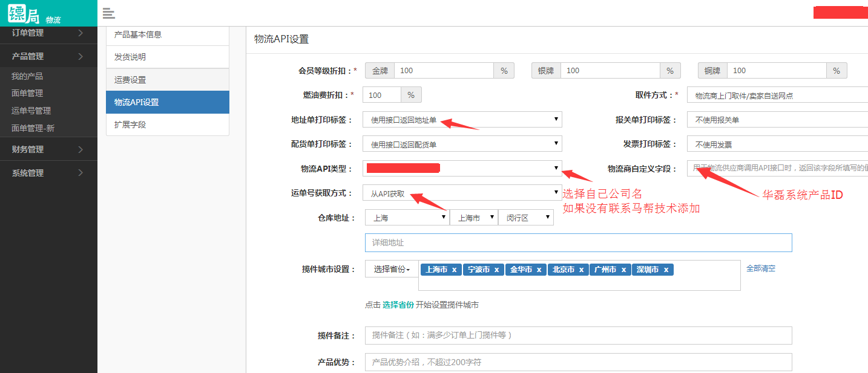Switch to the 运费设置 tab
The image size is (868, 373).
(x=167, y=80)
